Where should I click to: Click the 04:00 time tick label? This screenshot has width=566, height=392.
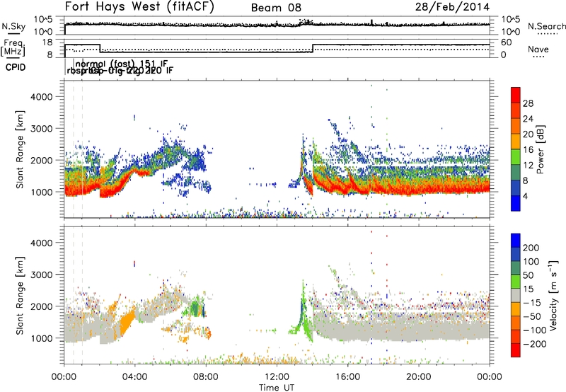pyautogui.click(x=135, y=377)
